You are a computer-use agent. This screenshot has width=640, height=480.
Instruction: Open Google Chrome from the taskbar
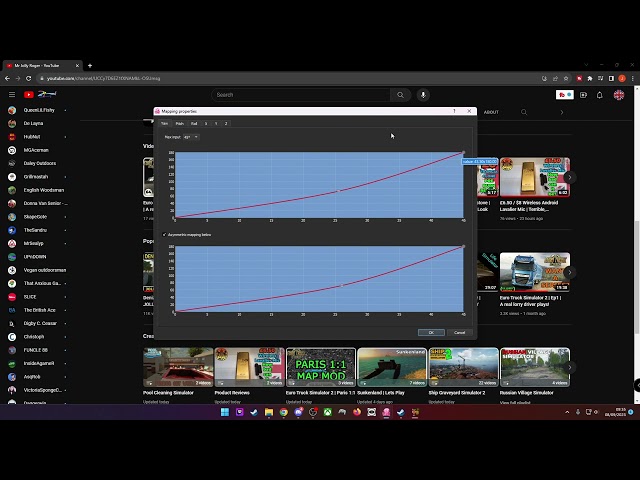[x=283, y=412]
